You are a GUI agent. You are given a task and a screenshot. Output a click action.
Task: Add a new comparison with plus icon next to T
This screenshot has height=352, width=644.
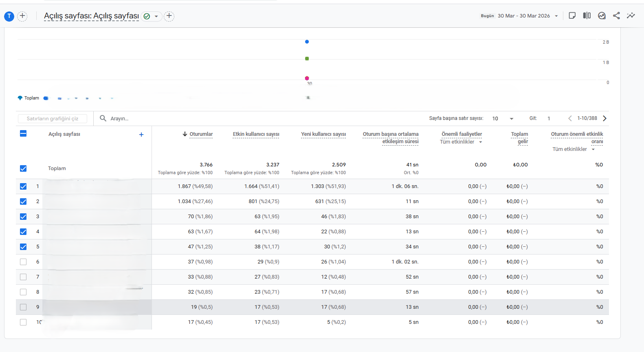pyautogui.click(x=22, y=16)
